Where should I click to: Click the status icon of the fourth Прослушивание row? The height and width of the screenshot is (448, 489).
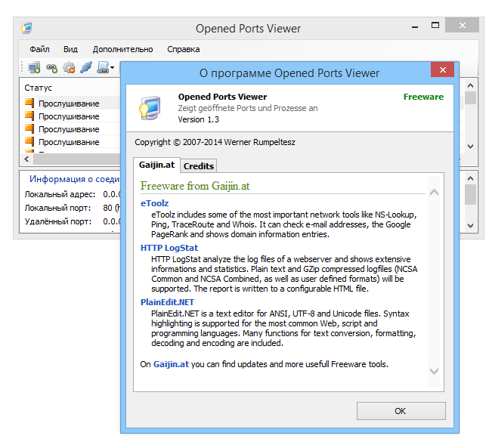[x=29, y=141]
